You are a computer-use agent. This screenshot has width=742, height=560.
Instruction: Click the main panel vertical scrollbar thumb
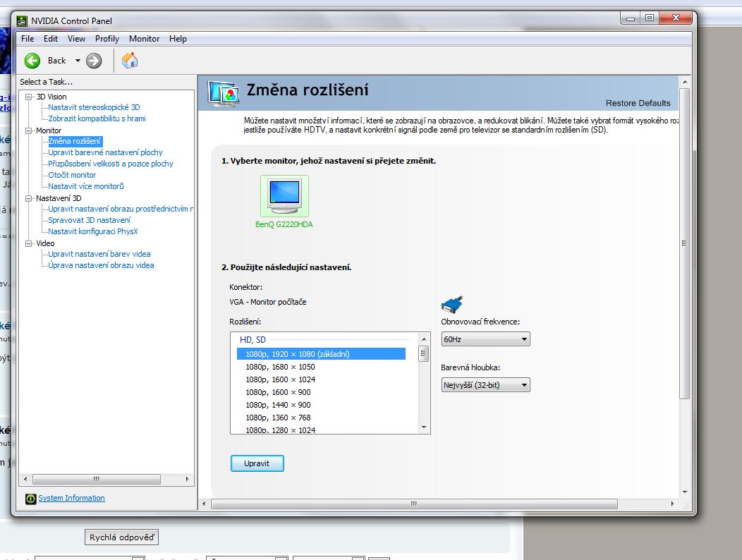[685, 244]
